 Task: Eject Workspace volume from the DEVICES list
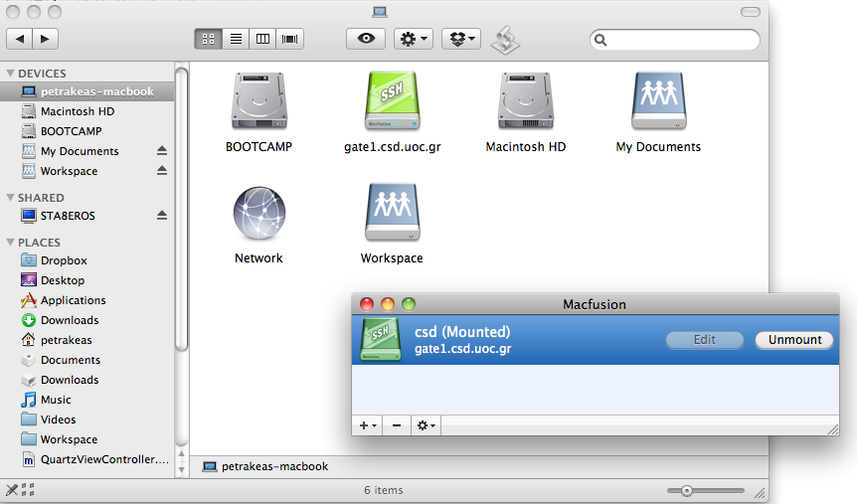pyautogui.click(x=162, y=171)
